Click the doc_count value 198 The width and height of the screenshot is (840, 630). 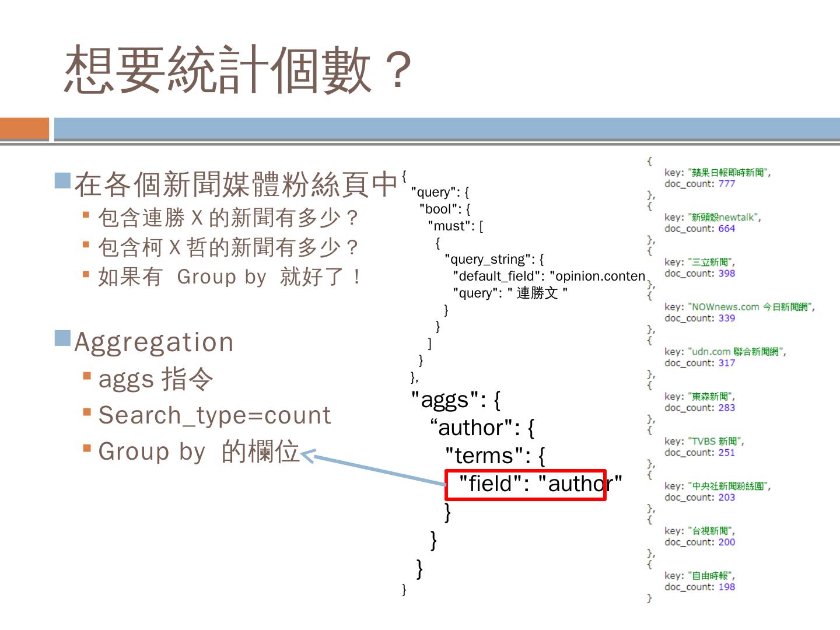[726, 587]
